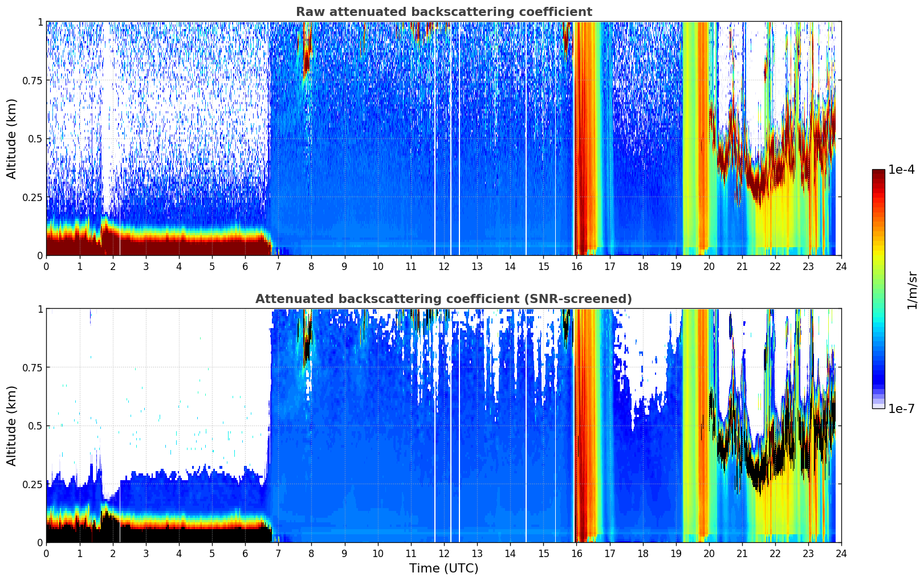Image resolution: width=924 pixels, height=581 pixels.
Task: Click hour '20' tick under top plot
Action: click(x=709, y=267)
